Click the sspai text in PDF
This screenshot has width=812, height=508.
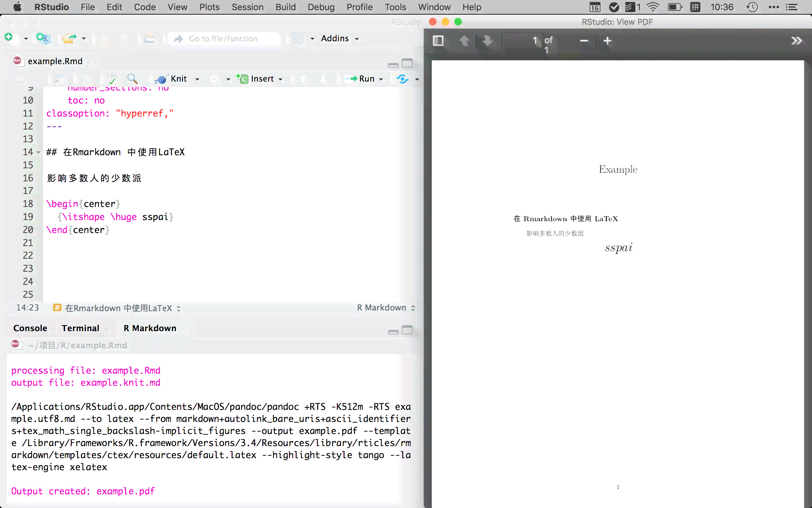[x=619, y=248]
